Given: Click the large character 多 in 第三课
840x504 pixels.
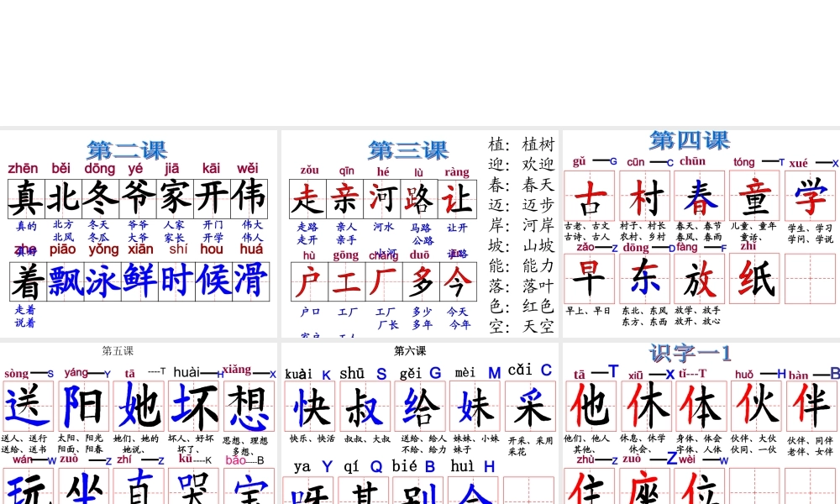Looking at the screenshot, I should click(x=421, y=281).
